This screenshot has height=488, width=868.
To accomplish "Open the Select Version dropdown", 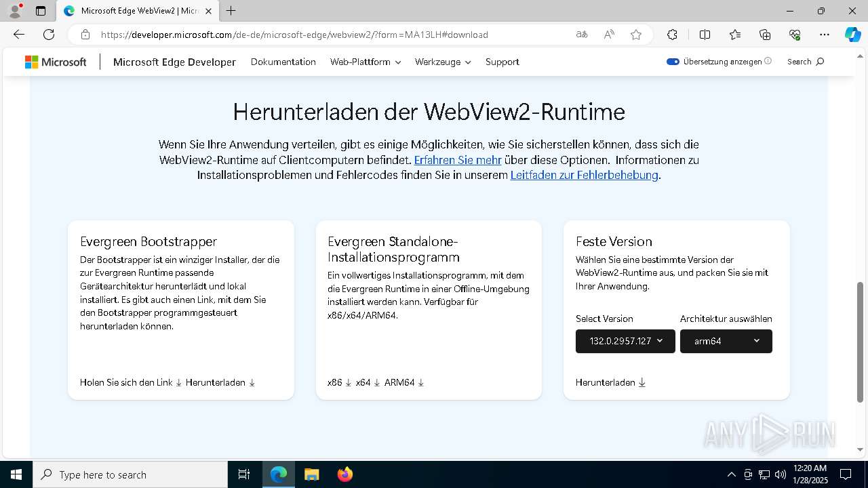I will point(625,341).
